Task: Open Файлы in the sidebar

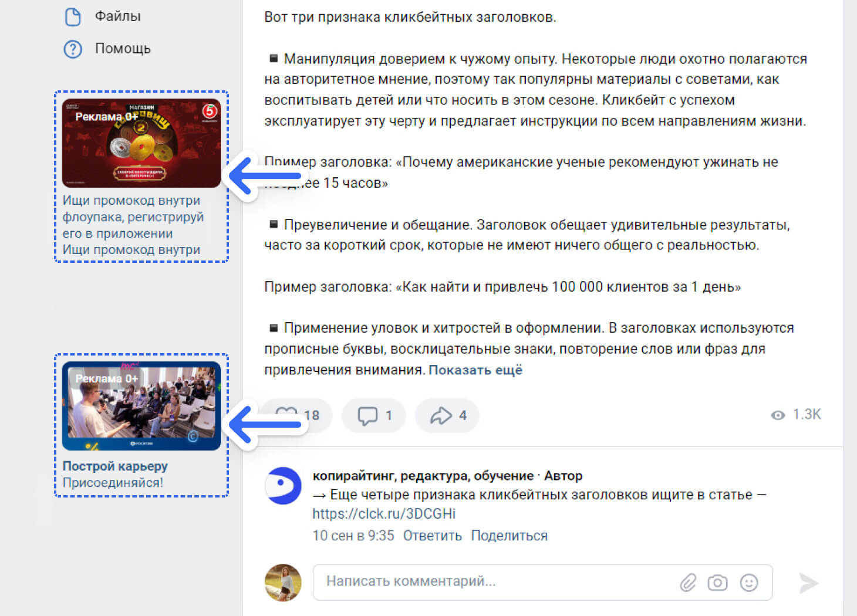Action: point(117,16)
